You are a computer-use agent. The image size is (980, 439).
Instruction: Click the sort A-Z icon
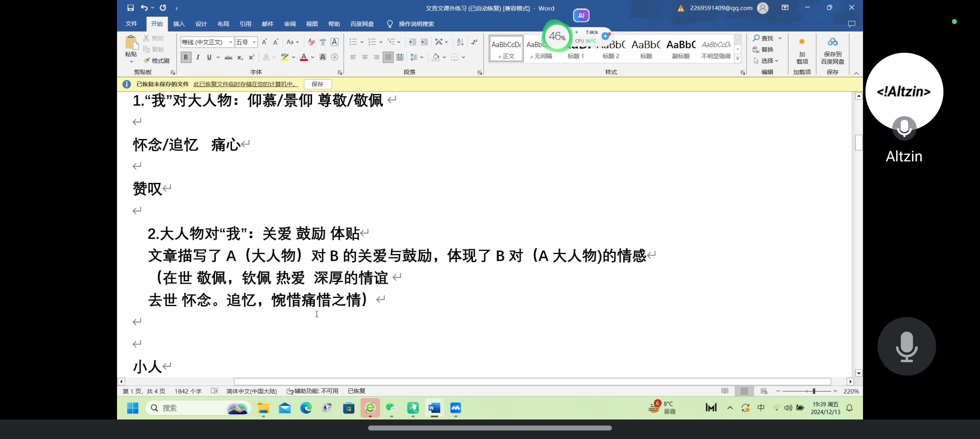pyautogui.click(x=460, y=42)
